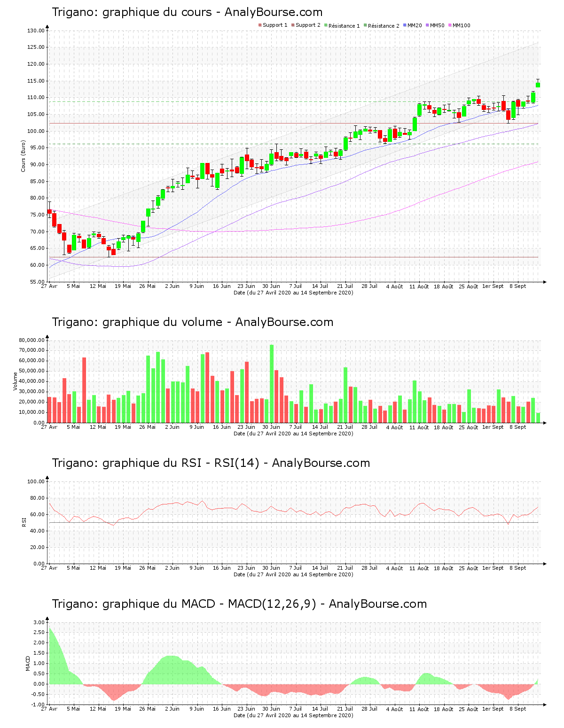The image size is (564, 728).
Task: Click '1er Sept' on price chart axis
Action: (493, 286)
